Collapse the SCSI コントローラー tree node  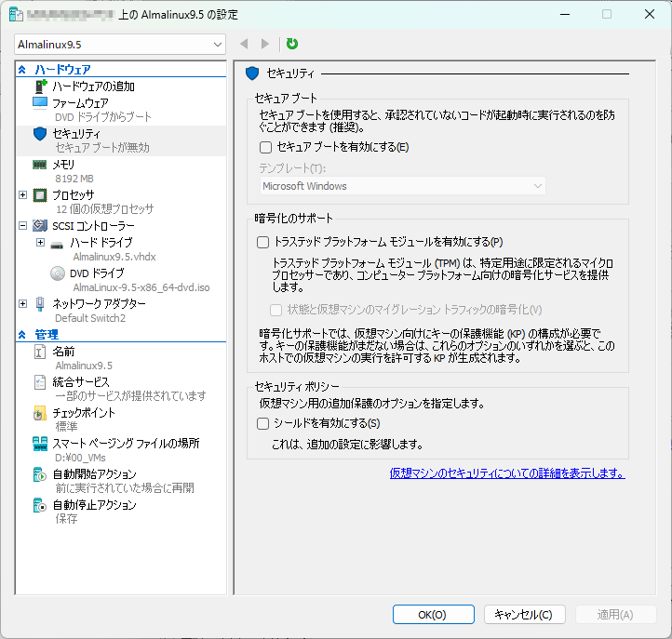pos(23,226)
